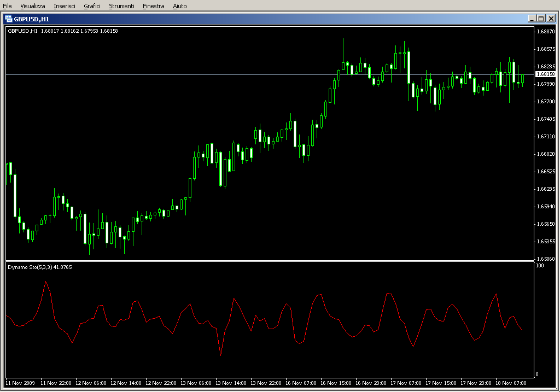Click the 17 Nov 23:00 time label
This screenshot has width=560, height=392.
click(476, 383)
